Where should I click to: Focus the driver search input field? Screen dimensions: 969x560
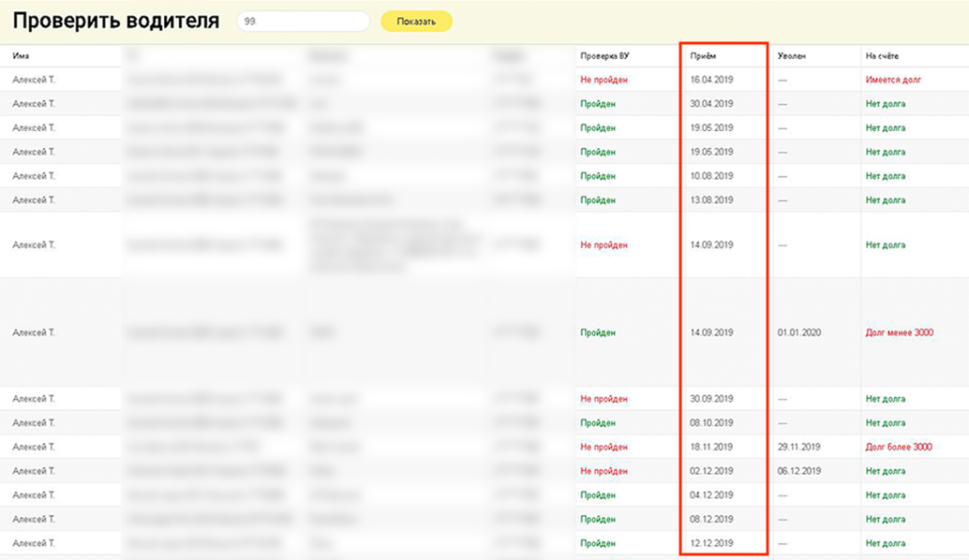303,22
